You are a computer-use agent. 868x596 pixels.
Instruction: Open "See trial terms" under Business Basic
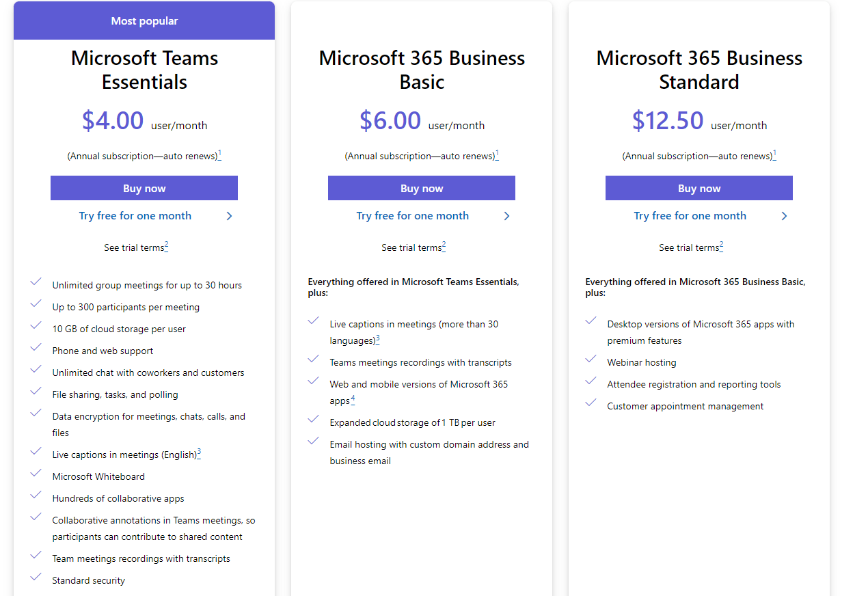tap(411, 247)
